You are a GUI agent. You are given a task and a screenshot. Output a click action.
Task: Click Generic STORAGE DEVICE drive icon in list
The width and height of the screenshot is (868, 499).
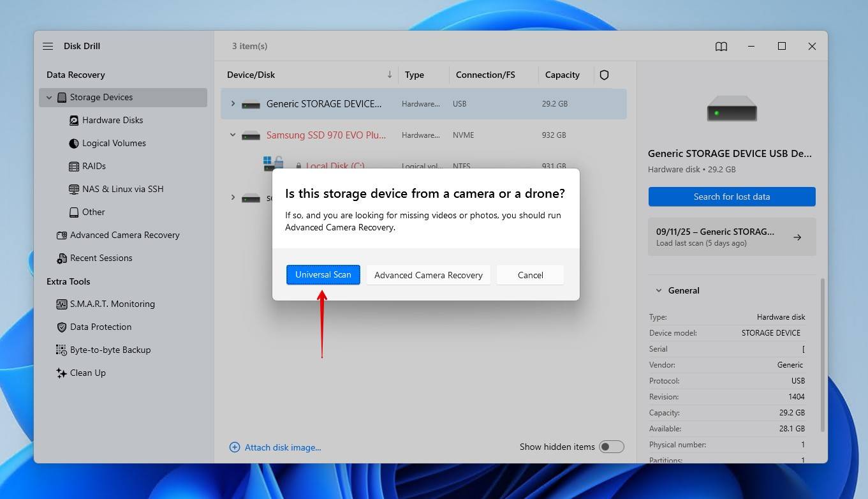[x=251, y=104]
